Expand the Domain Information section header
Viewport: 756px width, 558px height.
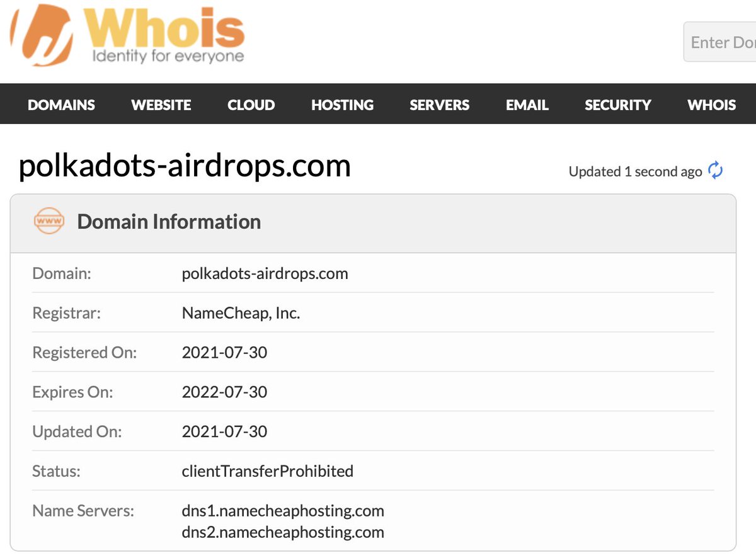coord(168,222)
